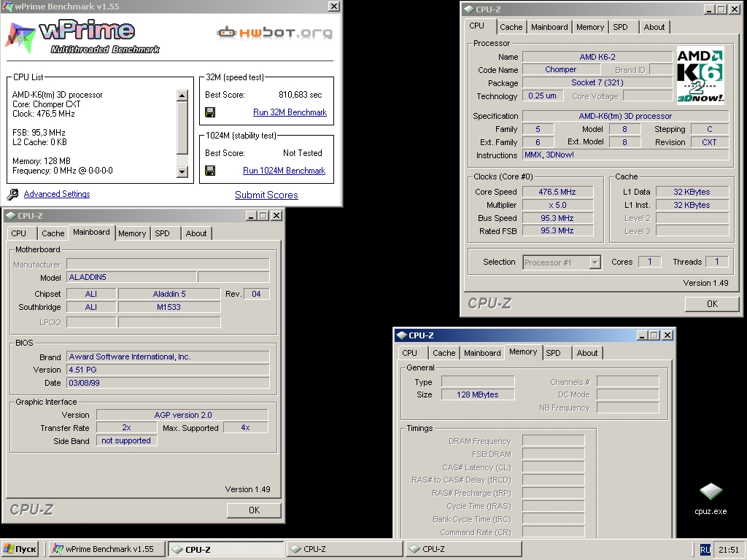Click the Southbridge M1533 field
The width and height of the screenshot is (747, 560).
(x=169, y=307)
